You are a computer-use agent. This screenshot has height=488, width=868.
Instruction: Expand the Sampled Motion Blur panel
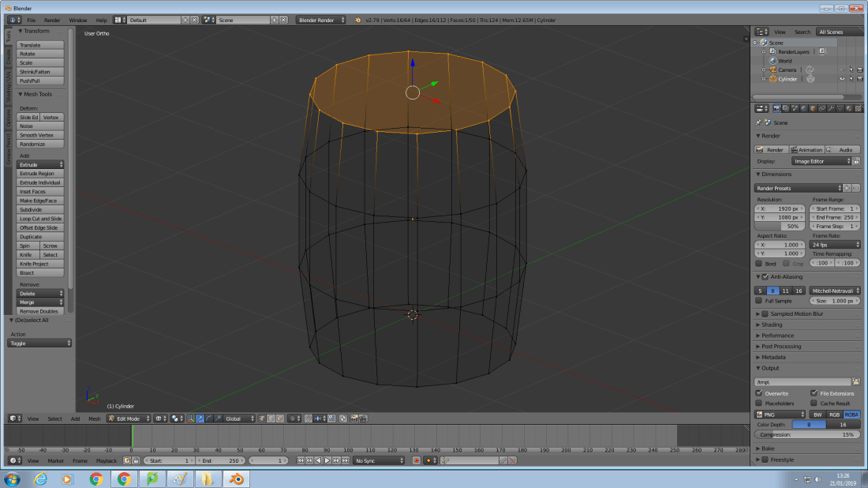[796, 313]
